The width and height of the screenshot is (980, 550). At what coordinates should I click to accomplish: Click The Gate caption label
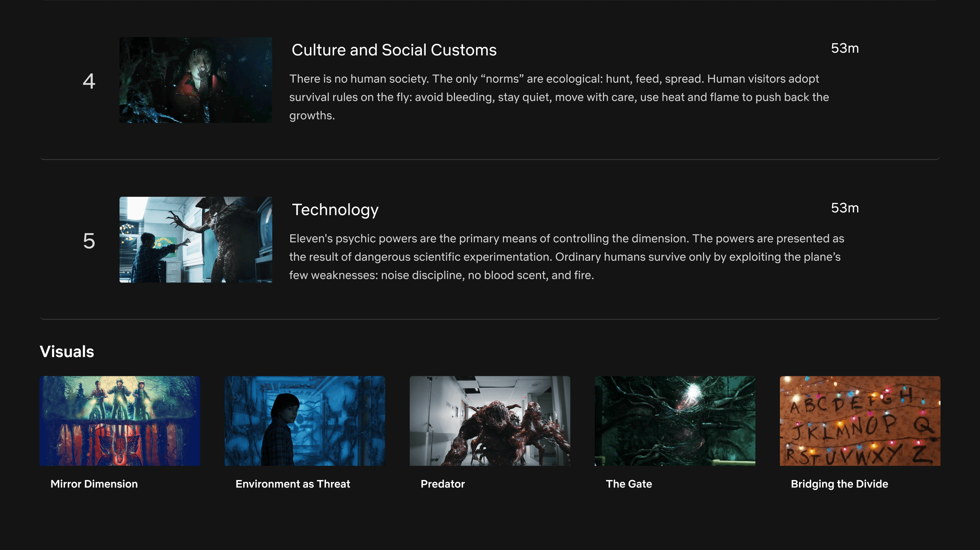click(x=628, y=484)
